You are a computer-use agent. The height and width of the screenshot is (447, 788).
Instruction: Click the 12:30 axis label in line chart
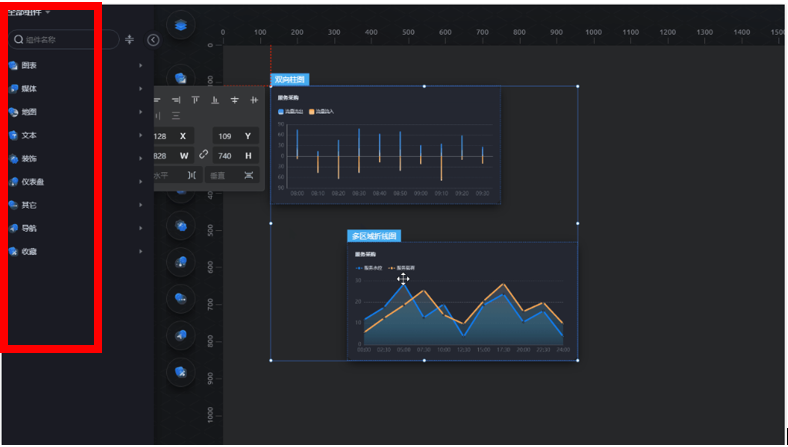(x=463, y=349)
